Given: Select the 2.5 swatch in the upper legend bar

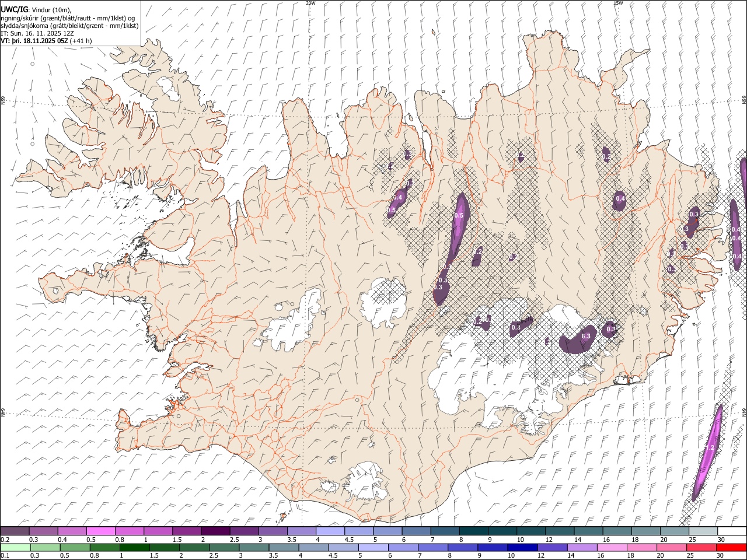Looking at the screenshot, I should pos(244,531).
